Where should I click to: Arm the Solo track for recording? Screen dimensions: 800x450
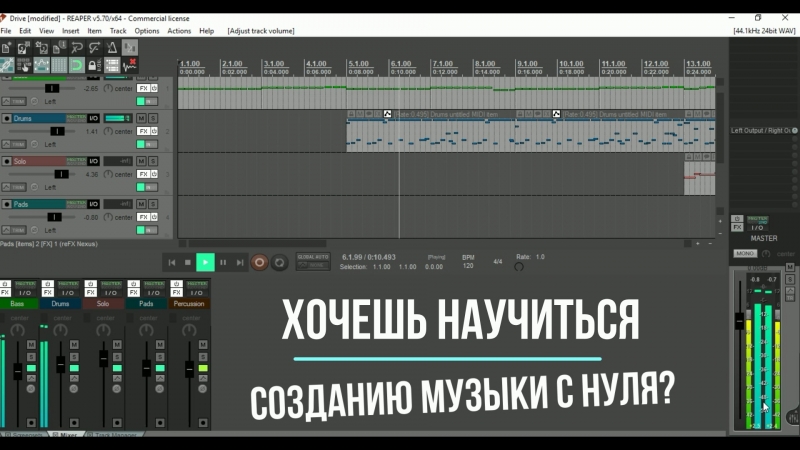pyautogui.click(x=7, y=161)
